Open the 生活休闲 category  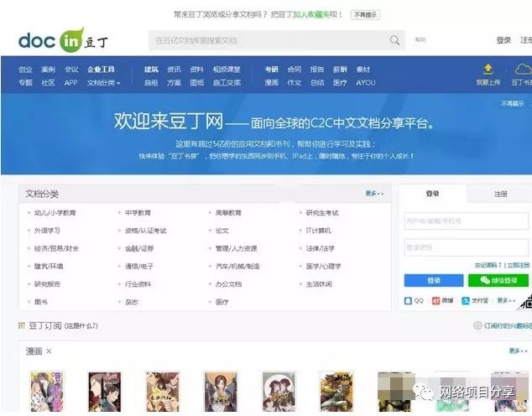(319, 284)
